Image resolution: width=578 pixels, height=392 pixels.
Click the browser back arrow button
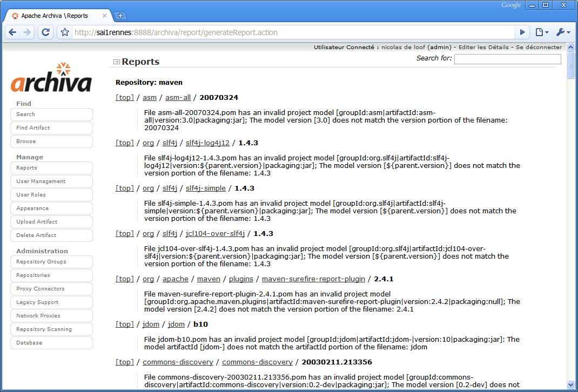(x=13, y=32)
